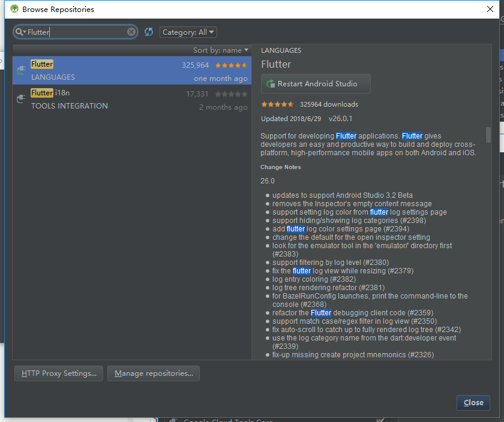Open the Category: All dropdown
The height and width of the screenshot is (422, 504).
click(x=188, y=32)
